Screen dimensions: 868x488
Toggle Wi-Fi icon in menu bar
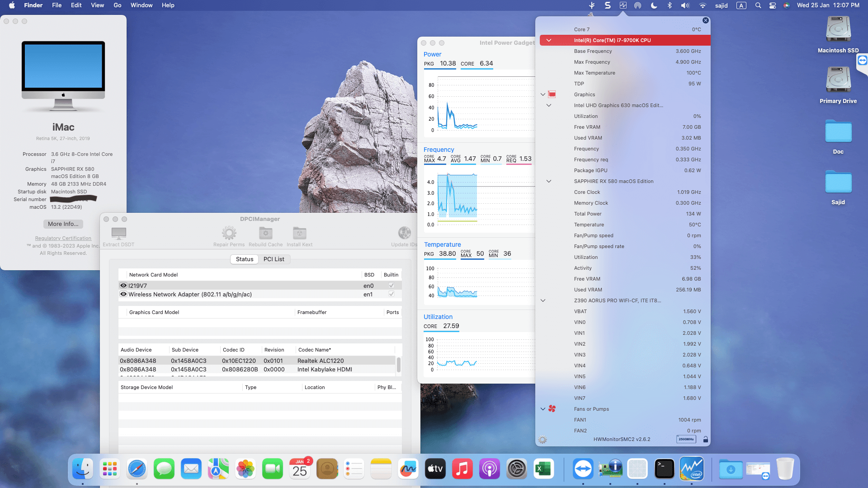tap(702, 5)
